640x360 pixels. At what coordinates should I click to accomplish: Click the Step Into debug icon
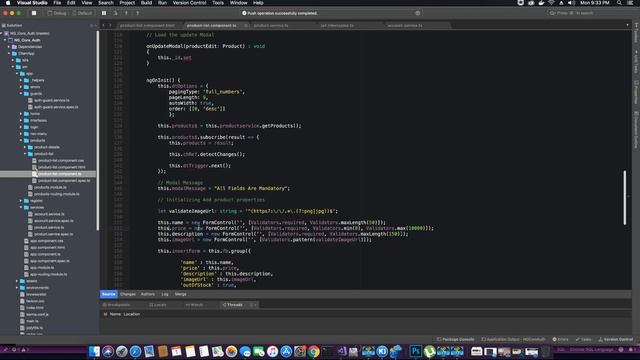[126, 13]
